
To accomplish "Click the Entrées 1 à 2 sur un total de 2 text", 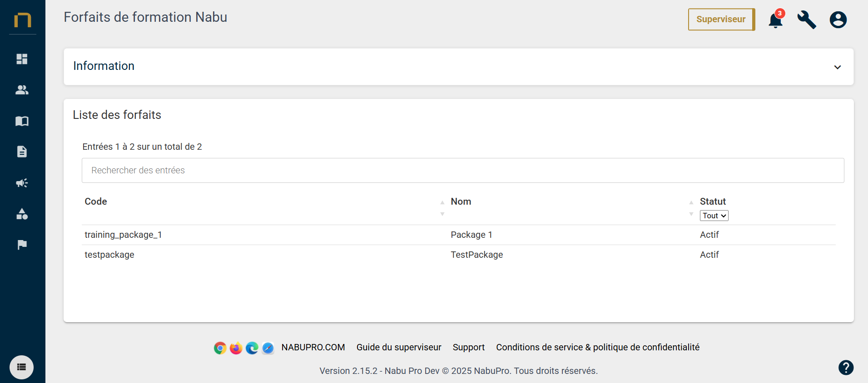I will (x=142, y=147).
